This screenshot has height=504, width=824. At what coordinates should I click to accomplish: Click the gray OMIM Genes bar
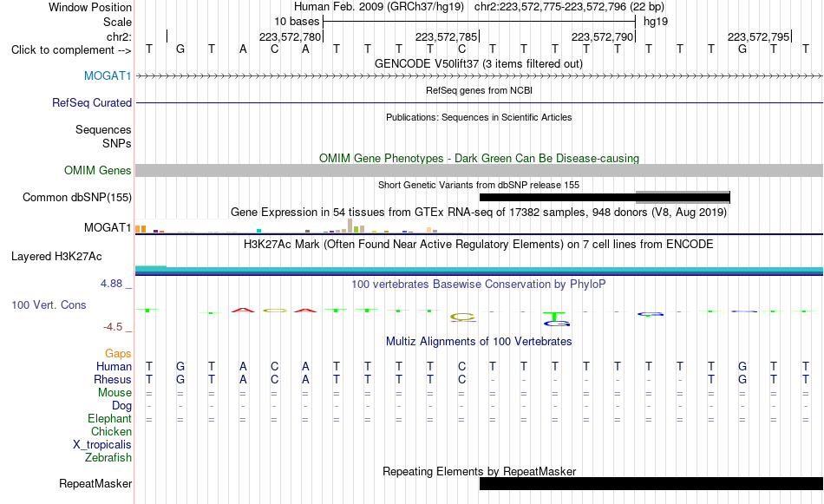click(x=479, y=170)
